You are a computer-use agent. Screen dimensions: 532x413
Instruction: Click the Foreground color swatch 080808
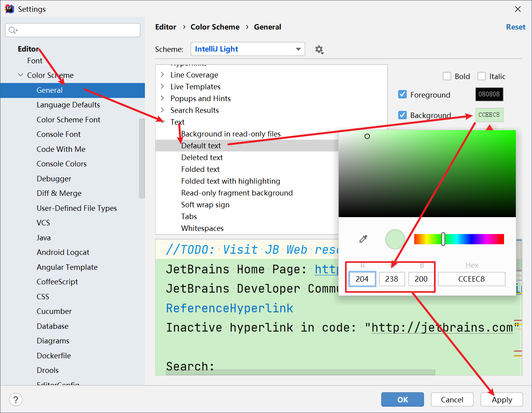(x=489, y=94)
